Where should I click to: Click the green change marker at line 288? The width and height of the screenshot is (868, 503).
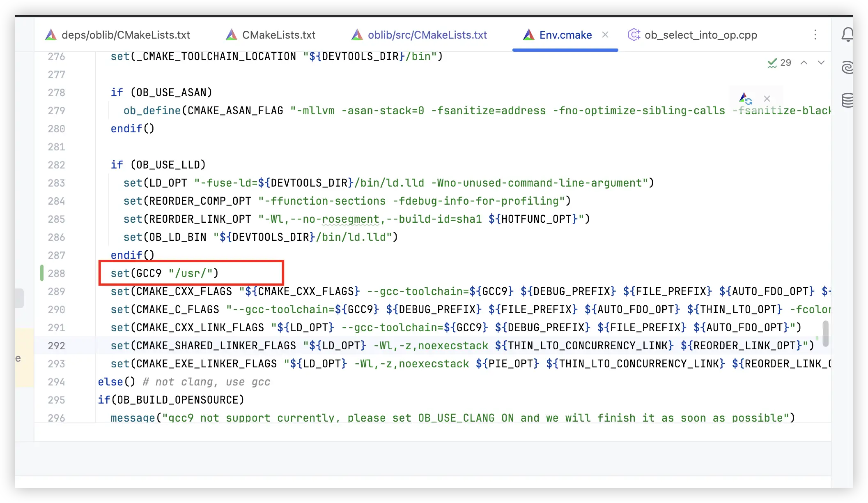(42, 273)
